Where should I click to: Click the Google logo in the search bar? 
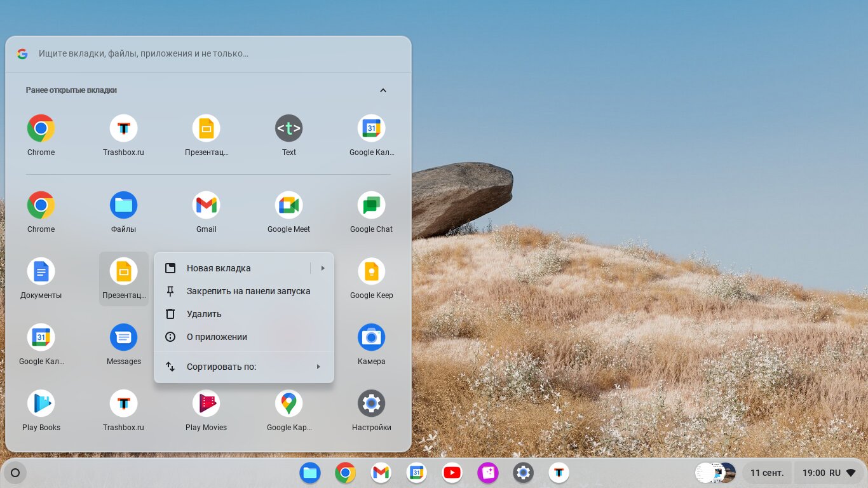22,54
